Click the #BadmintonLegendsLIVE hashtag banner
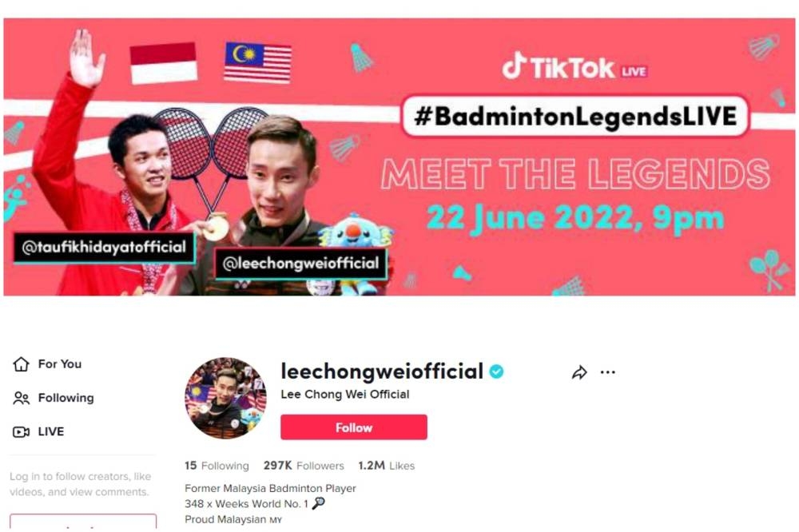The height and width of the screenshot is (532, 799). 575,116
